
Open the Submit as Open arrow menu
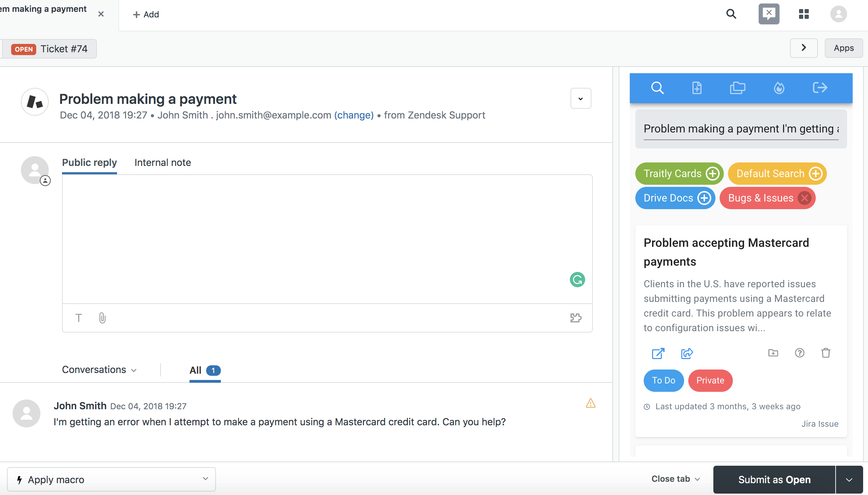pos(849,480)
